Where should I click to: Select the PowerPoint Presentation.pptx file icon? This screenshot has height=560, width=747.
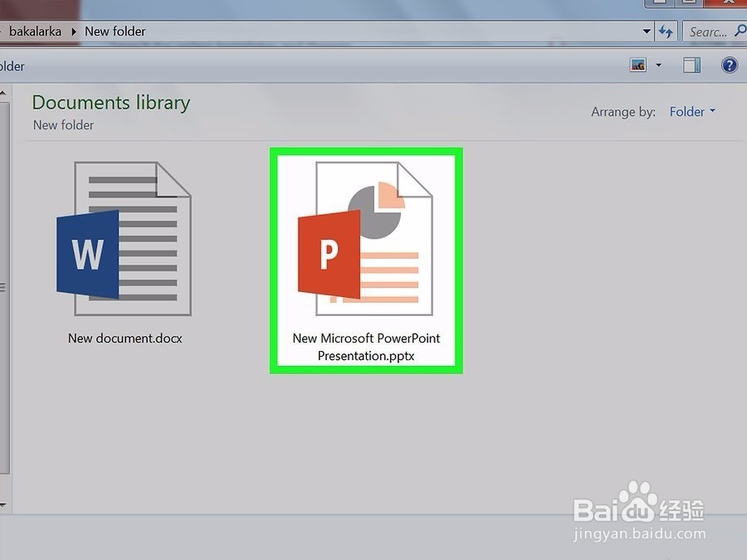tap(365, 238)
